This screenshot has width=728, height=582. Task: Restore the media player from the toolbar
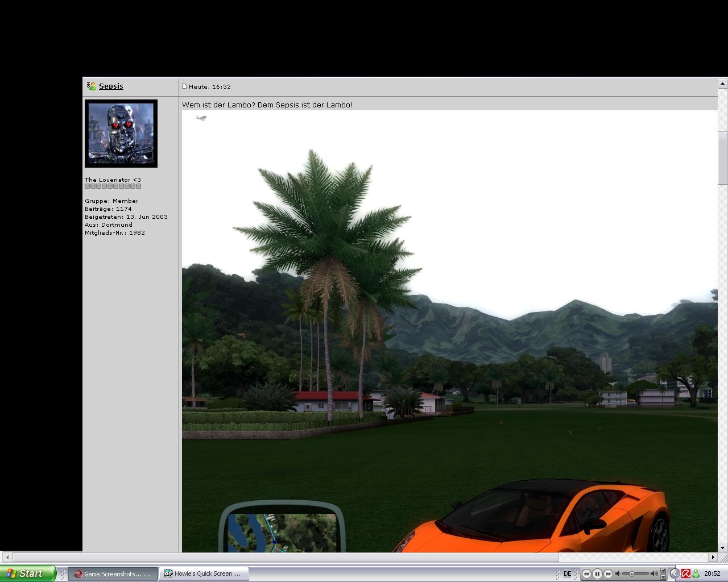pos(663,571)
